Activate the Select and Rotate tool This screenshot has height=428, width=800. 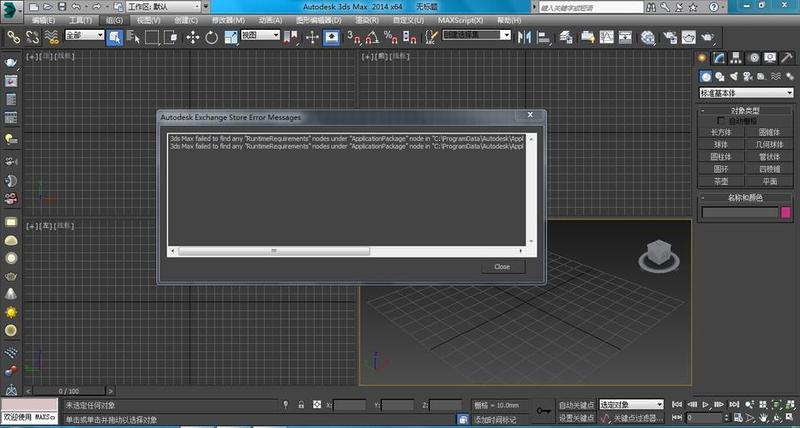coord(212,37)
